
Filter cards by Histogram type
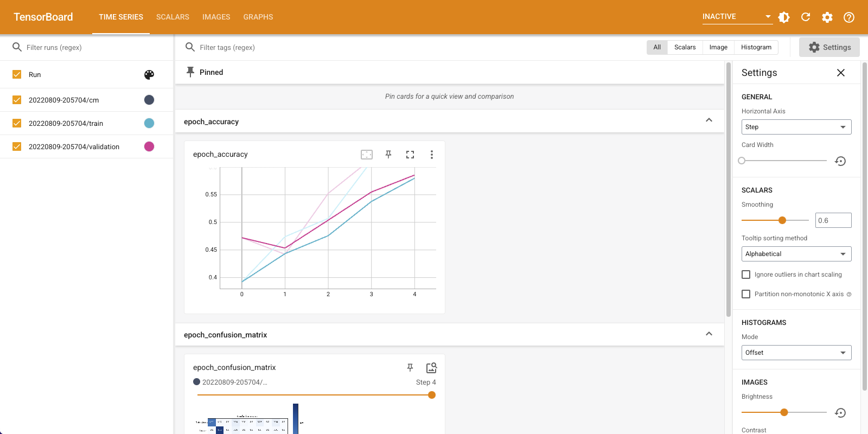coord(756,47)
